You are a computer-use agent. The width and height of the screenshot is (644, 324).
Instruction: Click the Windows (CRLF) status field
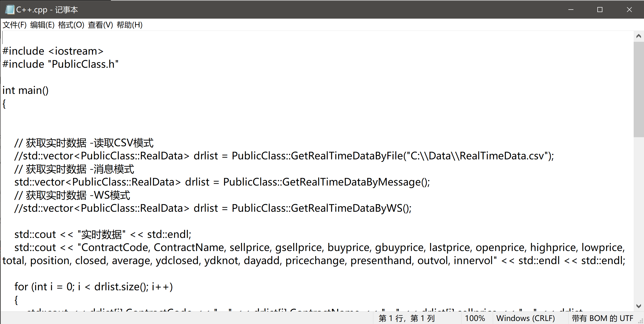[526, 318]
